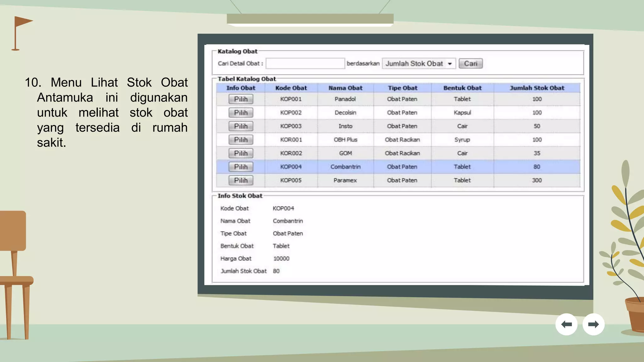Click Pilih button for Paramex row

241,180
